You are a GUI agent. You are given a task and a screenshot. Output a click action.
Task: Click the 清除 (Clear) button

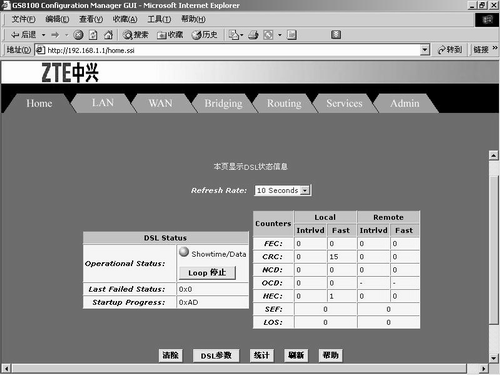[x=170, y=355]
